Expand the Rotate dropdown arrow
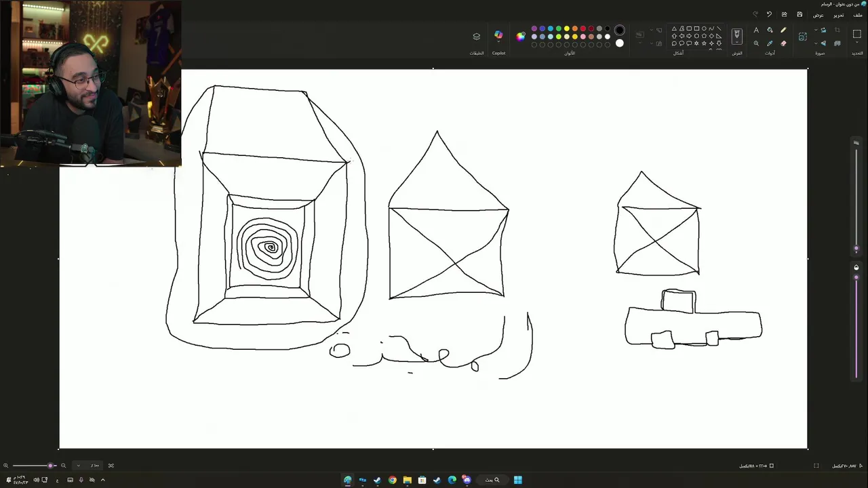This screenshot has height=488, width=868. 816,30
